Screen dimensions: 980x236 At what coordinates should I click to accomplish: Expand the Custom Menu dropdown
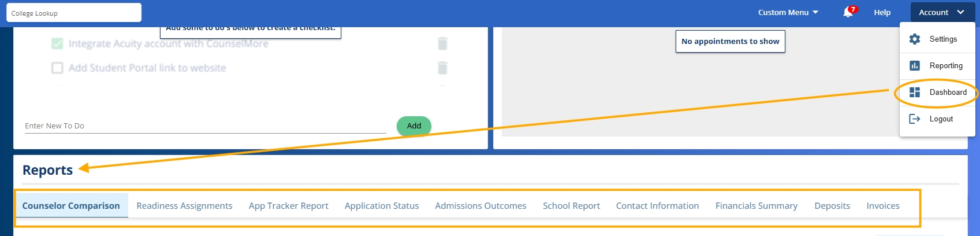[x=788, y=12]
